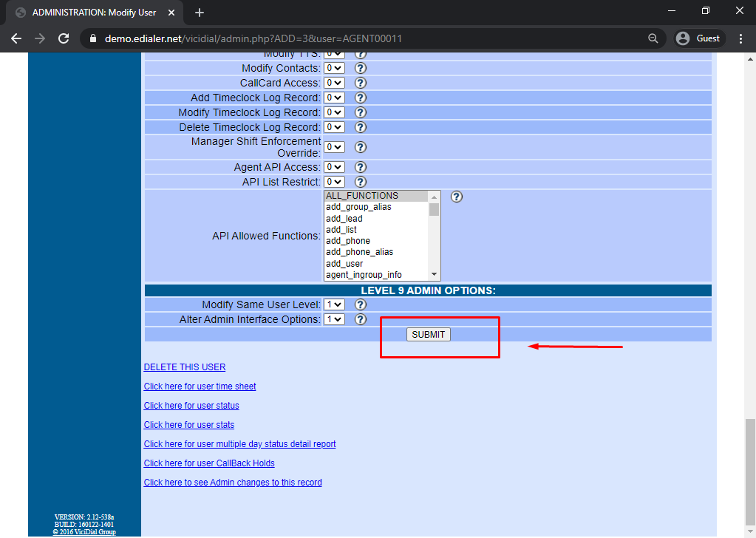Viewport: 756px width, 538px height.
Task: Open Alter Admin Interface Options dropdown
Action: click(x=334, y=319)
